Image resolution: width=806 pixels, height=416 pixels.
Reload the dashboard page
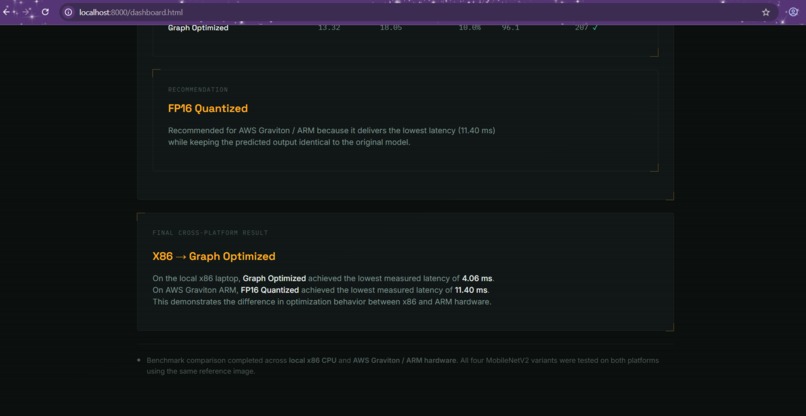pos(45,12)
